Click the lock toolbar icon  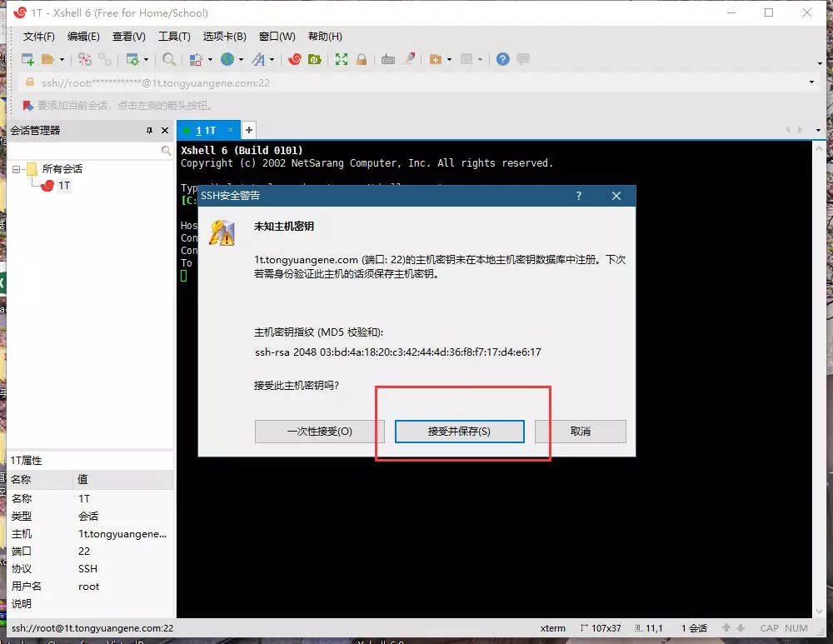(x=362, y=58)
